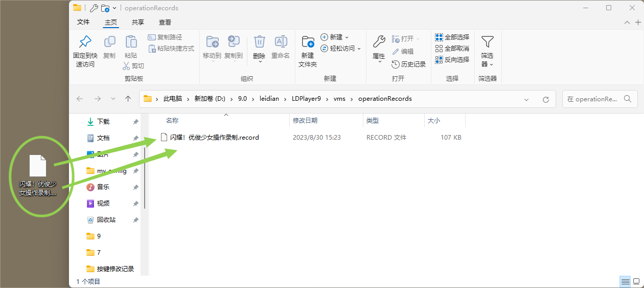644x288 pixels.
Task: Switch to large thumbnails view in status bar
Action: point(636,281)
